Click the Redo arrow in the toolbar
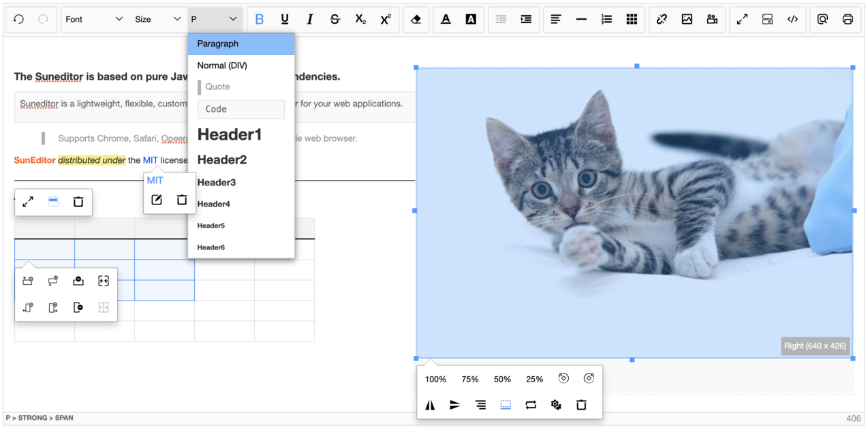The height and width of the screenshot is (428, 868). (x=44, y=19)
